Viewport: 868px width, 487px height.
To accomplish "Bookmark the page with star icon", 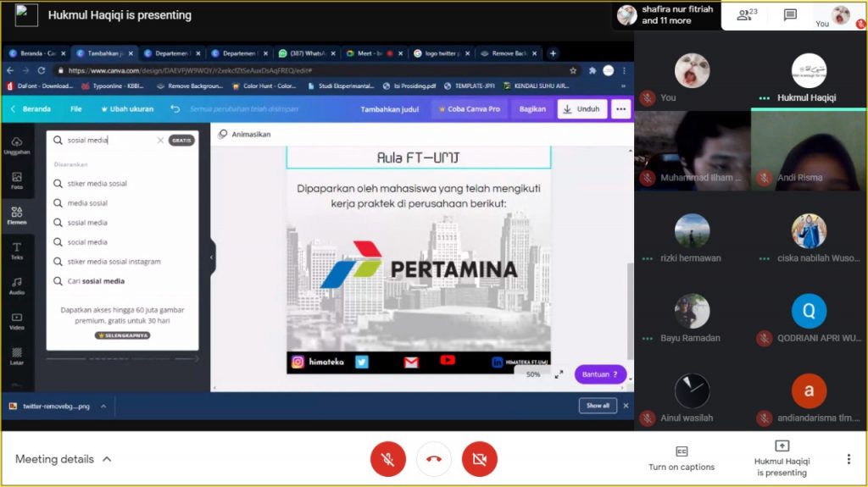I will tap(573, 70).
